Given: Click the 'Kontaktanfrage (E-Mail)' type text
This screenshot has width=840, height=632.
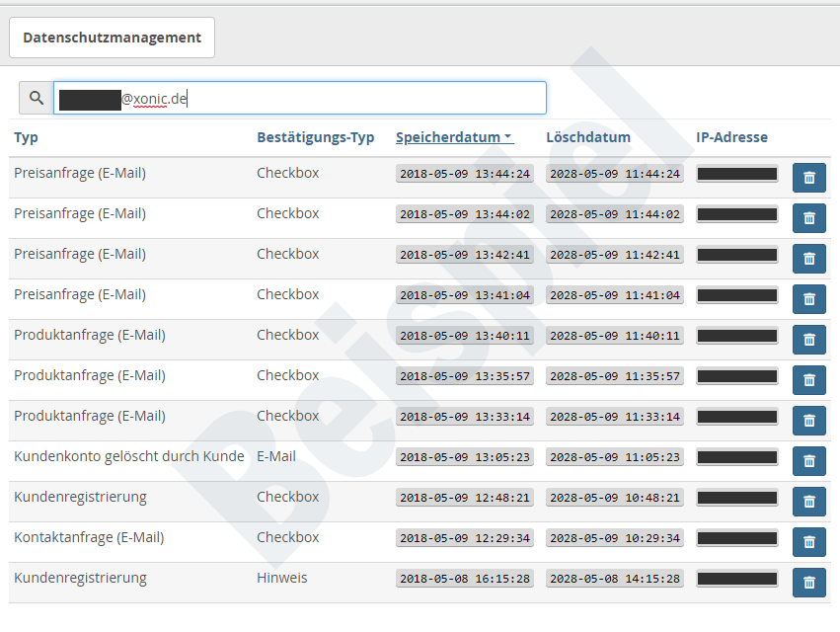Looking at the screenshot, I should coord(89,537).
